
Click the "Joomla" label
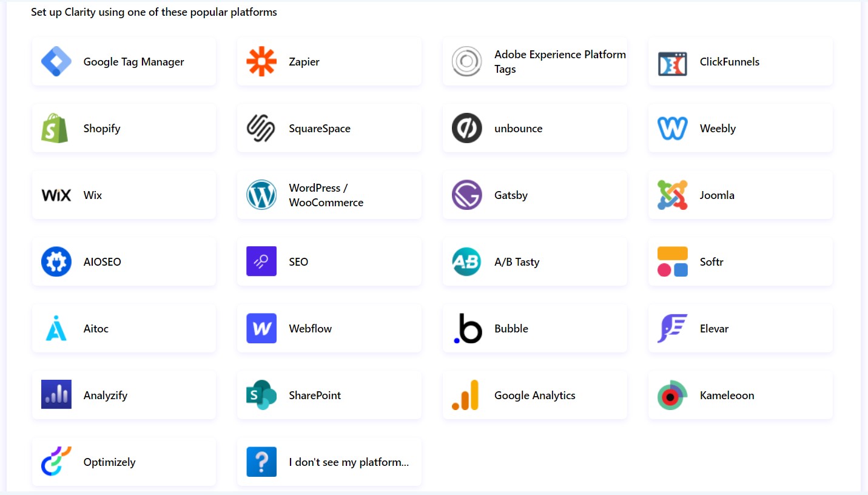(717, 195)
